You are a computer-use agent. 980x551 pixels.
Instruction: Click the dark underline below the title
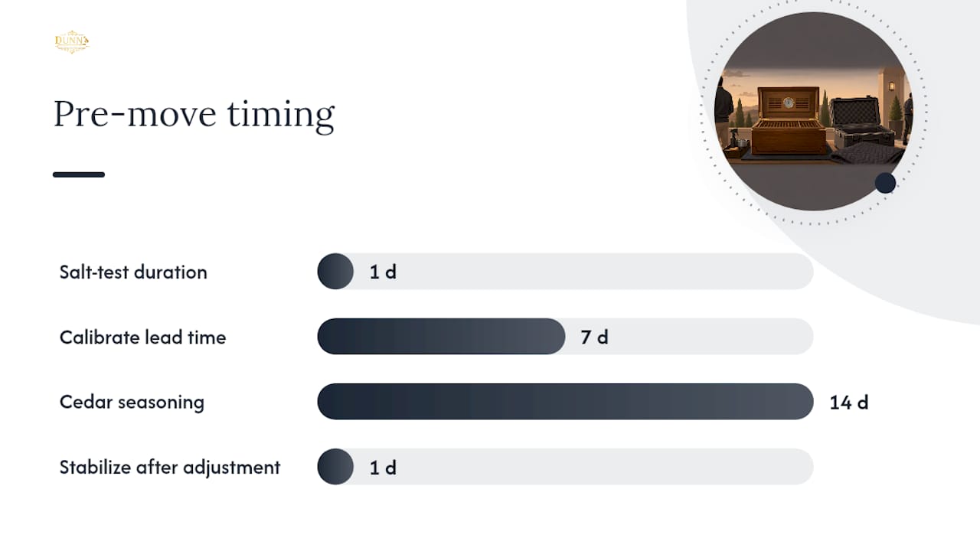[x=79, y=174]
